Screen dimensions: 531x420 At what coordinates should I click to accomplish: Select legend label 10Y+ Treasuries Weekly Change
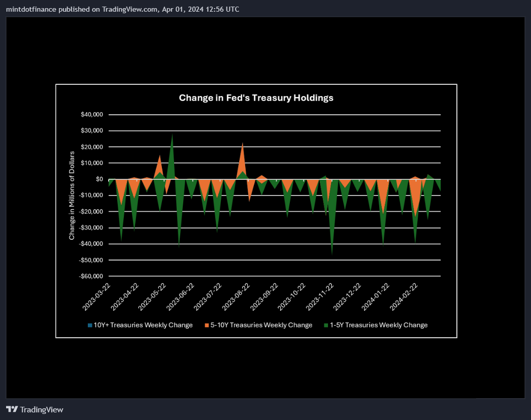143,325
